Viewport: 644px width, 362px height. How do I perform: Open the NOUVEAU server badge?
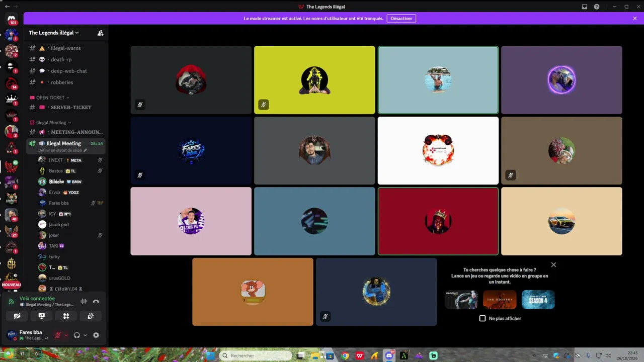coord(11,285)
